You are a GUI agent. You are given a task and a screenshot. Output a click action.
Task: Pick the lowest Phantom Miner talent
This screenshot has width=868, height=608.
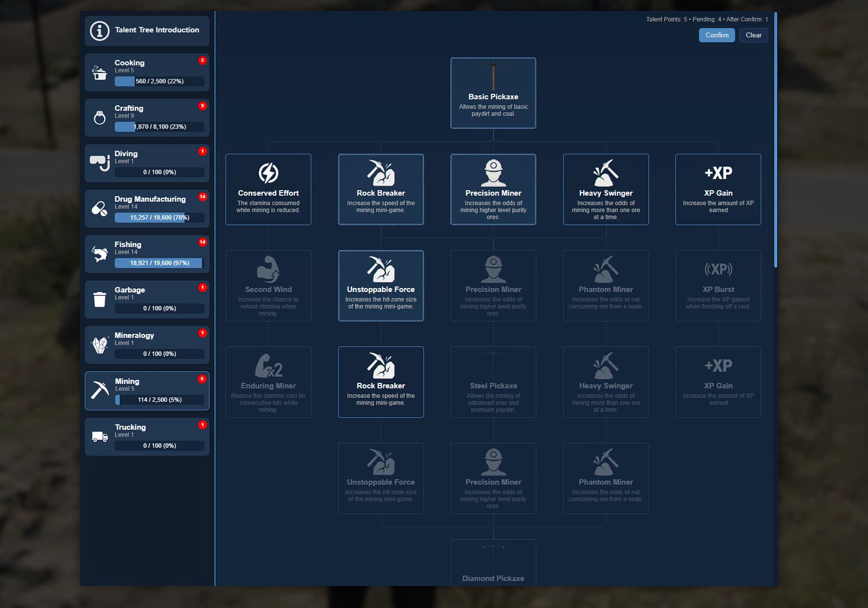[606, 478]
